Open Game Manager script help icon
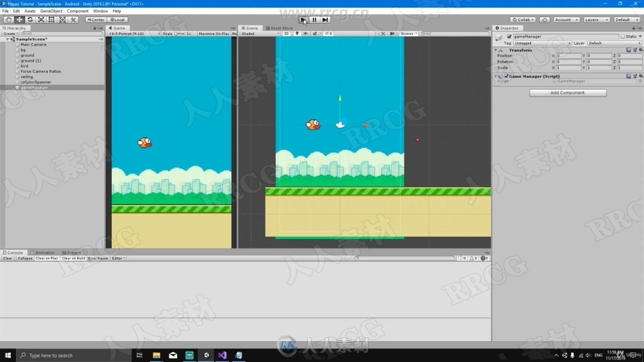The height and width of the screenshot is (362, 644). point(629,76)
